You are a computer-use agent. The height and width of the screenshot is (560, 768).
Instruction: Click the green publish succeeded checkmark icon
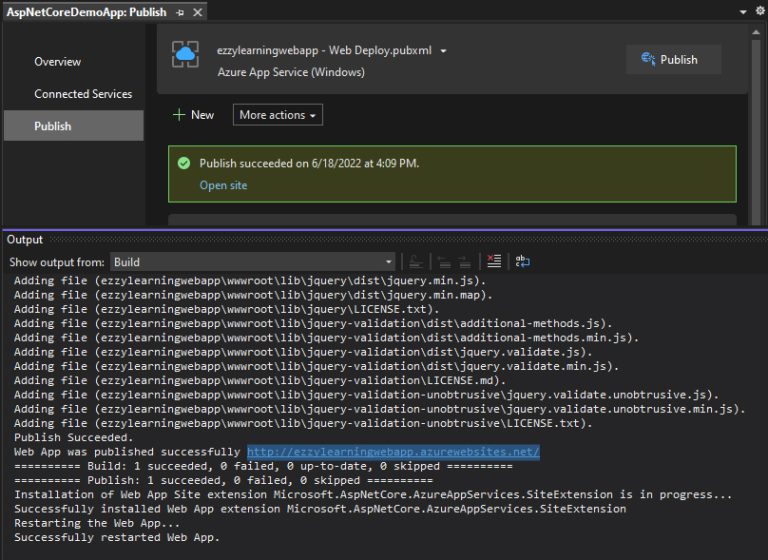point(183,163)
